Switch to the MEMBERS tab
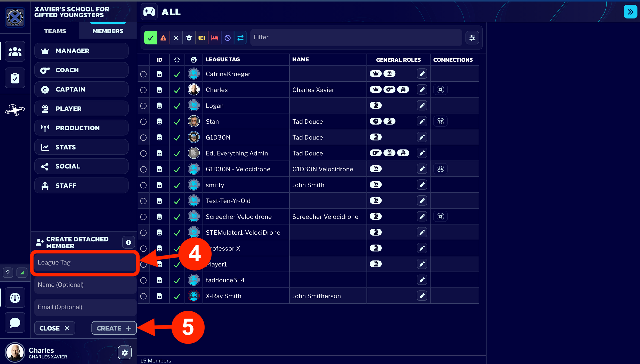The image size is (640, 364). [x=108, y=31]
